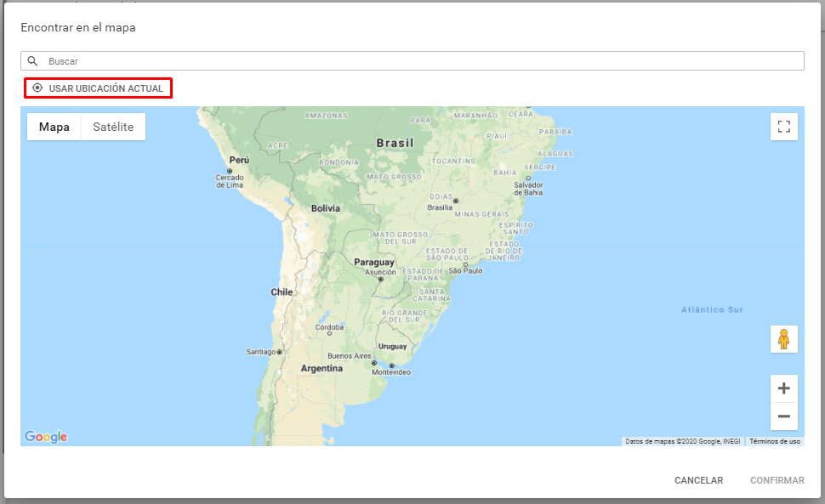Zoom in with the plus button
The image size is (825, 504).
pos(784,388)
